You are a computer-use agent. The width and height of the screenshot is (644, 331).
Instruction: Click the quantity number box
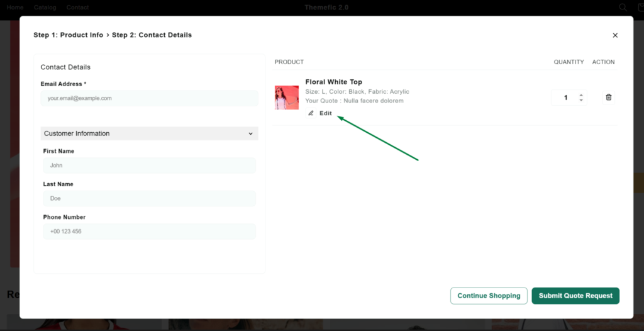565,98
